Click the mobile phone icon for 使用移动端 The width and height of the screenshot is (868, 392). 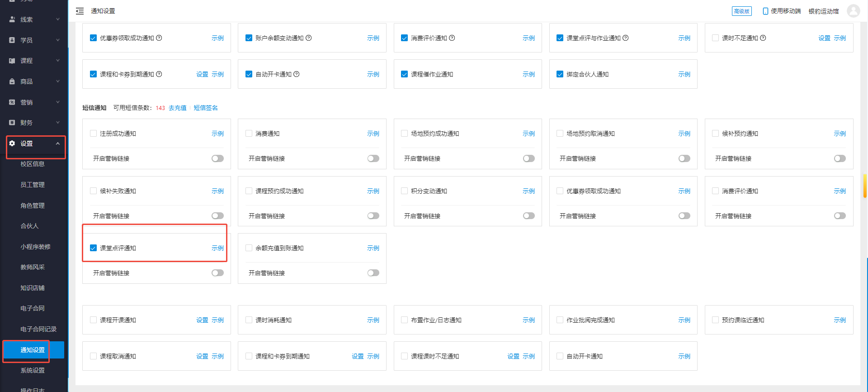tap(765, 11)
